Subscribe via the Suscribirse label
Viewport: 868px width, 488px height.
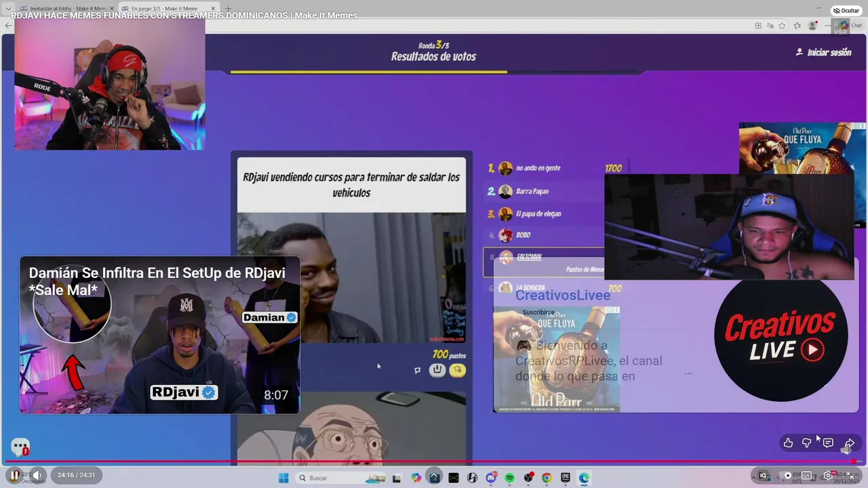(x=538, y=312)
